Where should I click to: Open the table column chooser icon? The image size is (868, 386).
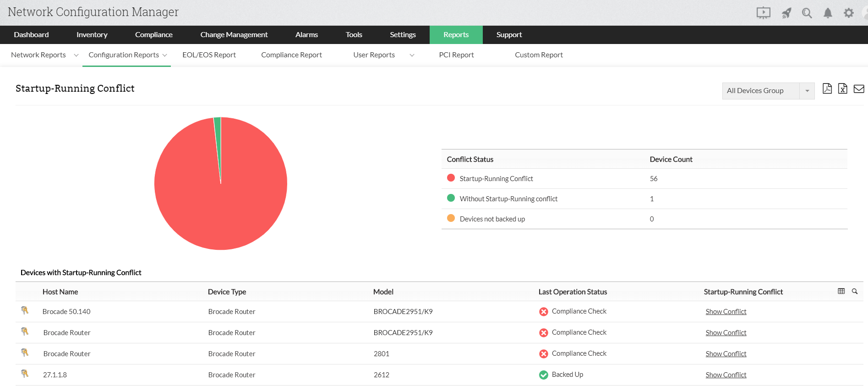pyautogui.click(x=841, y=292)
